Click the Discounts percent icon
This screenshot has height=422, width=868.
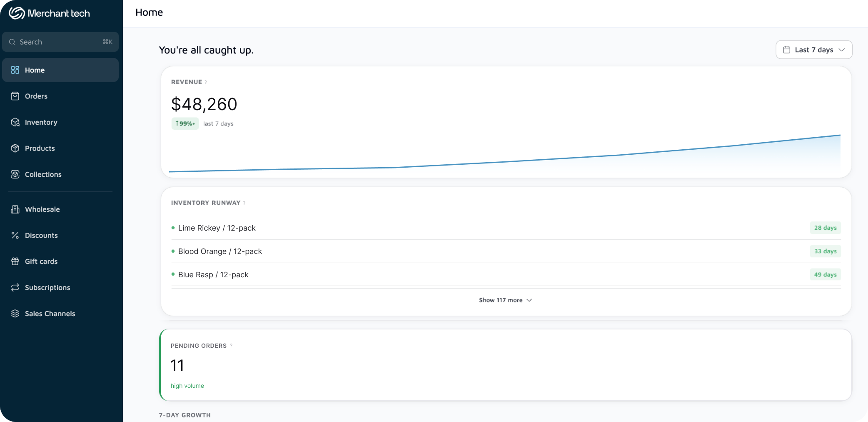(x=15, y=235)
